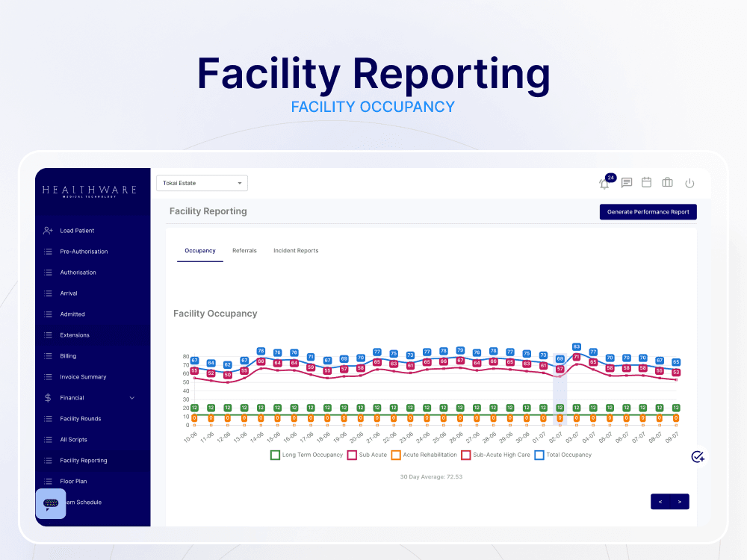Click list icon beside Arrival
Screen dimensions: 747x560
point(48,293)
